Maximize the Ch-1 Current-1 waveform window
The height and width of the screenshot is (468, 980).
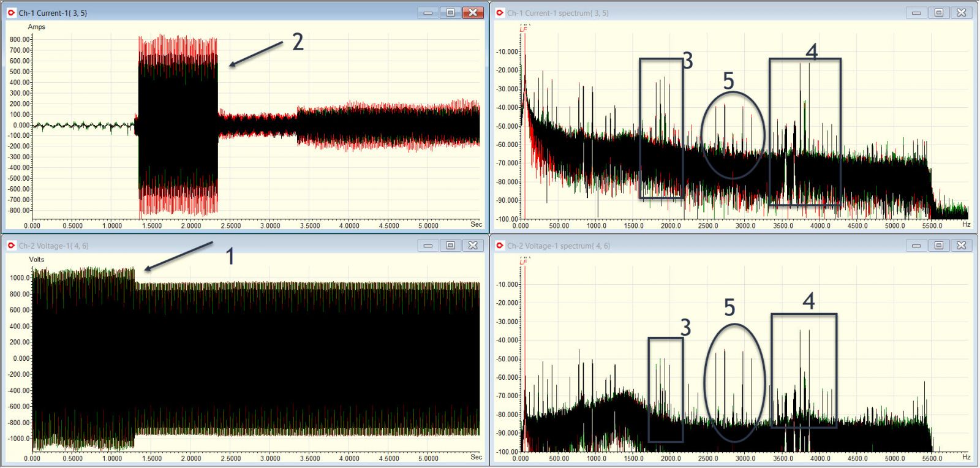(x=450, y=13)
